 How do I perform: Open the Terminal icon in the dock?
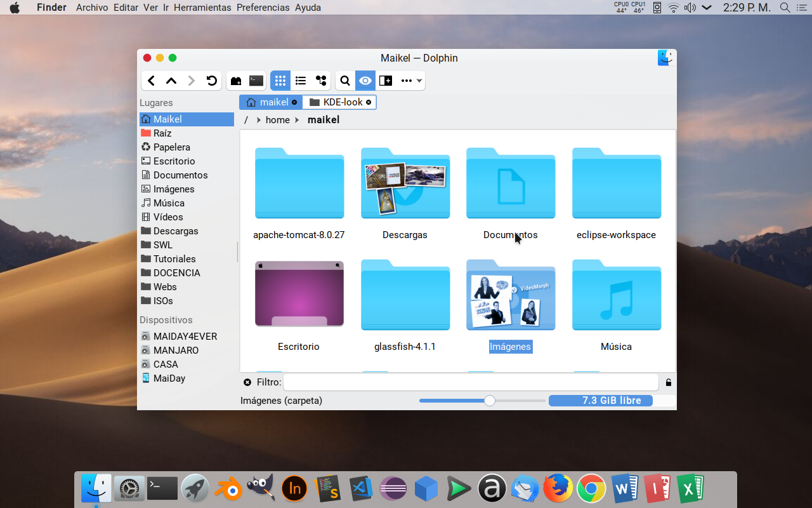(x=162, y=489)
